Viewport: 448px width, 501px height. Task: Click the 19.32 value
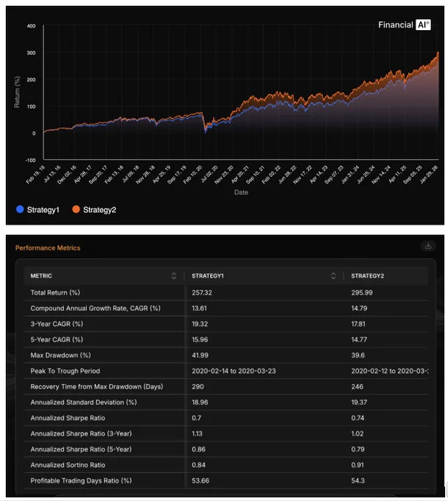[200, 324]
